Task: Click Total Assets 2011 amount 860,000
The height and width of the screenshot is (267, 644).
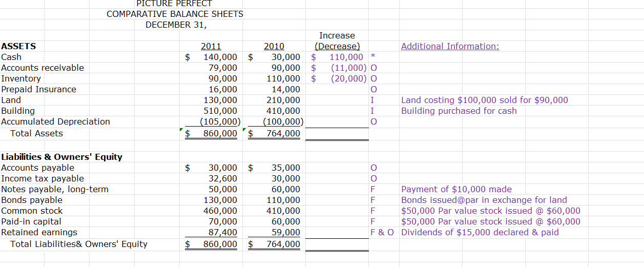Action: (220, 133)
